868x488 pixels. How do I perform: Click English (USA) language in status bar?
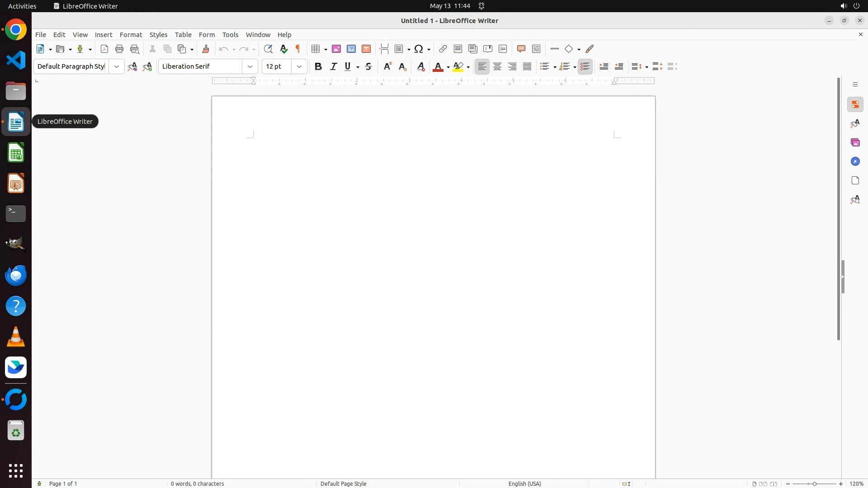click(x=524, y=483)
